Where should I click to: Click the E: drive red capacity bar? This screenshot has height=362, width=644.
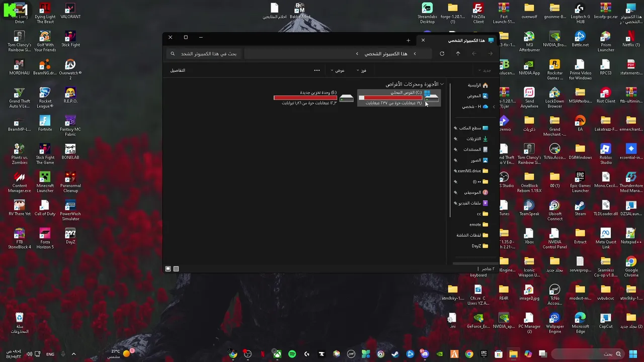pyautogui.click(x=305, y=98)
